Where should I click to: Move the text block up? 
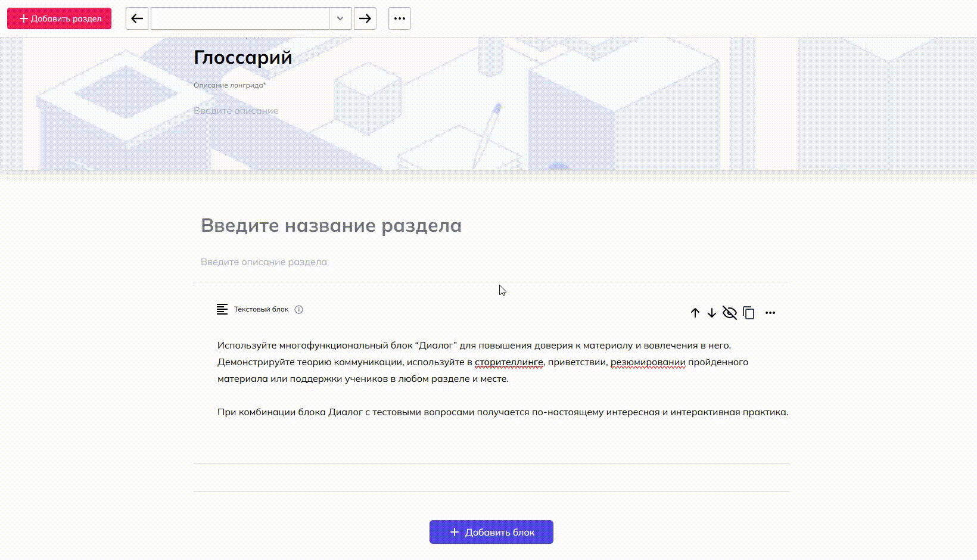tap(695, 313)
